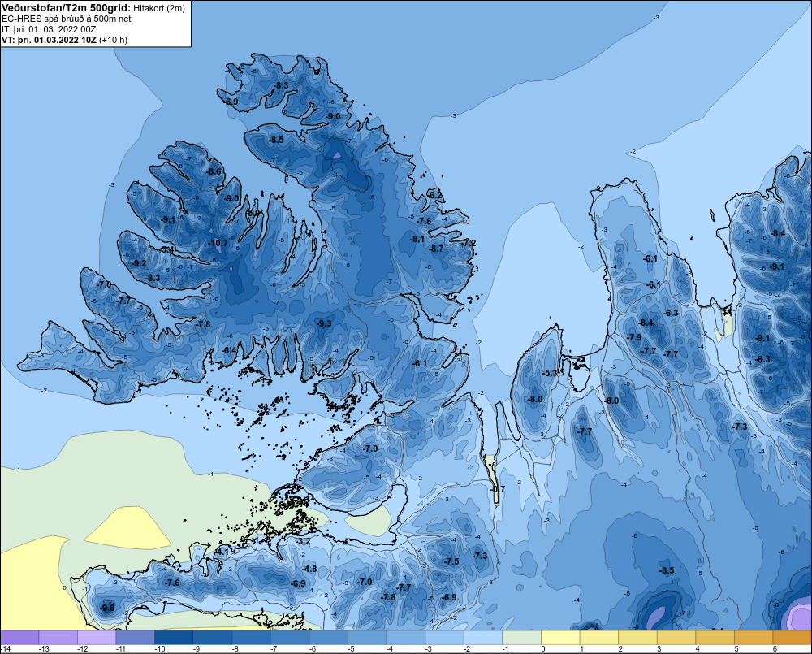Click the '-6.4' temperature label
This screenshot has width=812, height=654.
[x=230, y=350]
